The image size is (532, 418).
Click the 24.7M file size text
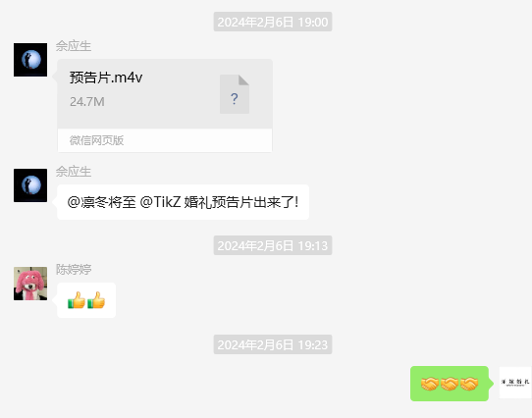[87, 102]
